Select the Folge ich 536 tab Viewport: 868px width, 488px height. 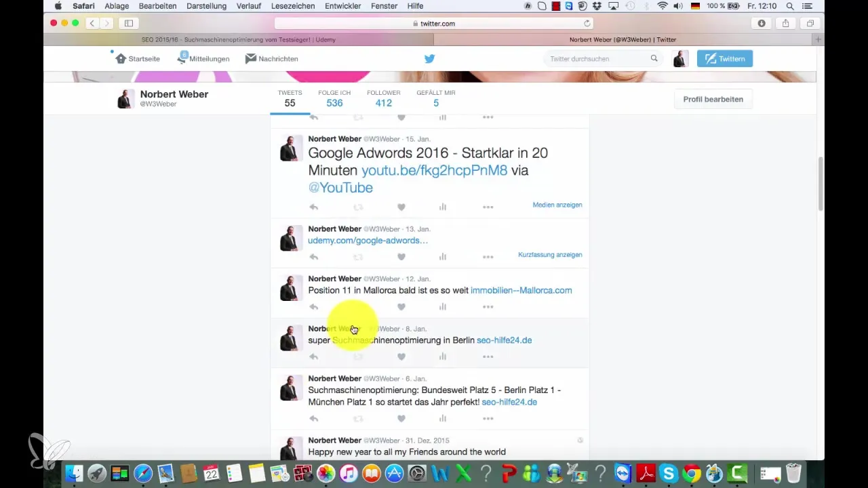(x=334, y=99)
